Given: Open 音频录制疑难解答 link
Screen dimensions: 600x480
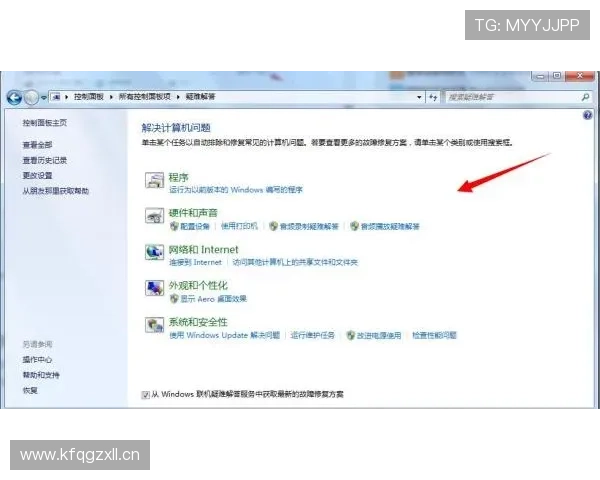Looking at the screenshot, I should [309, 226].
